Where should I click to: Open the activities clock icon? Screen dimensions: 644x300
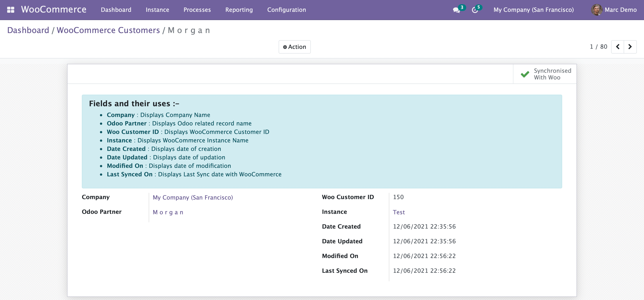pos(475,10)
